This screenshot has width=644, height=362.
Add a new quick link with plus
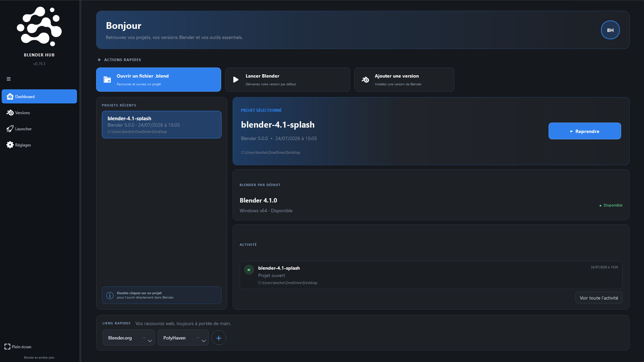pyautogui.click(x=219, y=338)
